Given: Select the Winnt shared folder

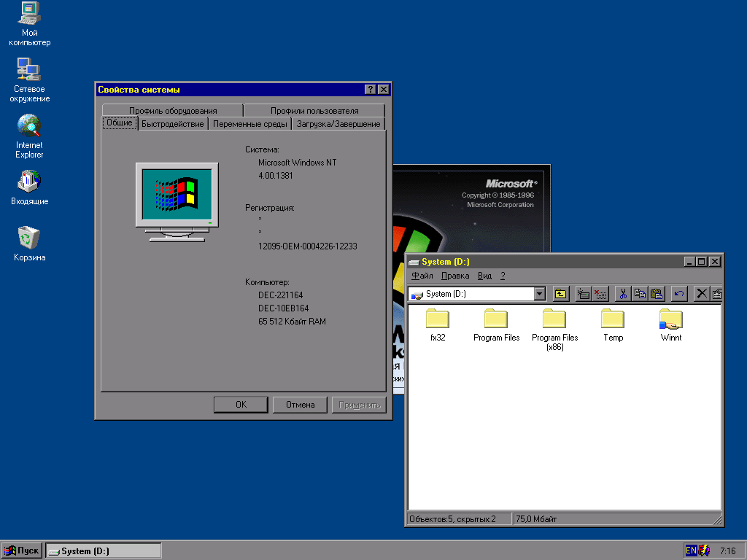Looking at the screenshot, I should point(670,319).
